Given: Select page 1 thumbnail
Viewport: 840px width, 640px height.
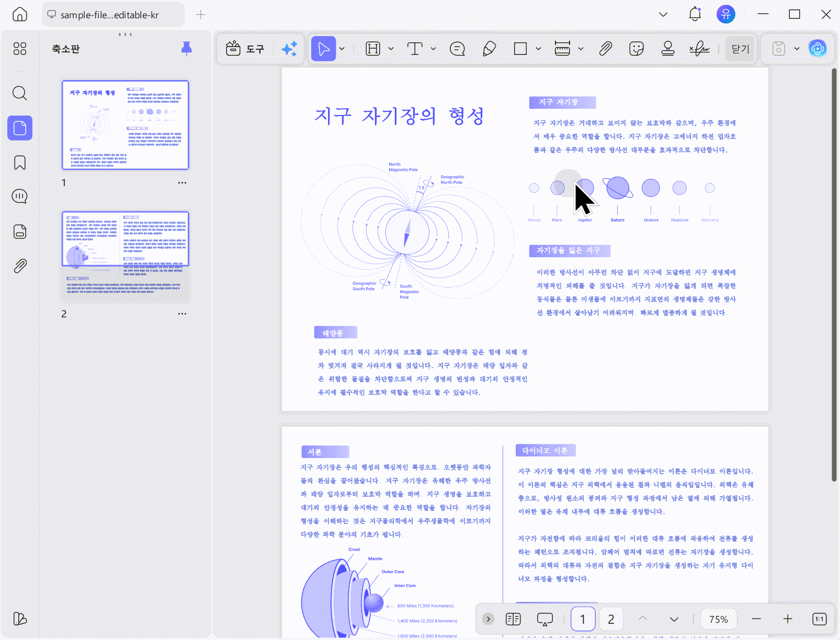Looking at the screenshot, I should tap(126, 125).
